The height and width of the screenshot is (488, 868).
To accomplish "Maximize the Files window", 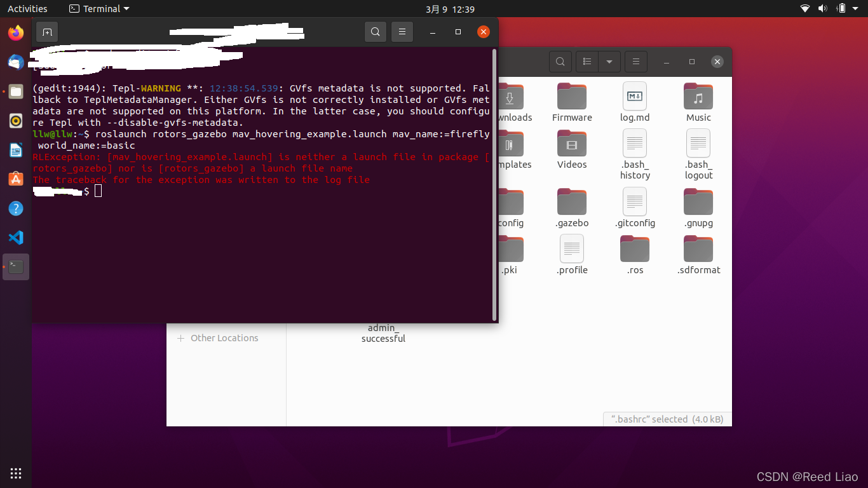I will 692,62.
